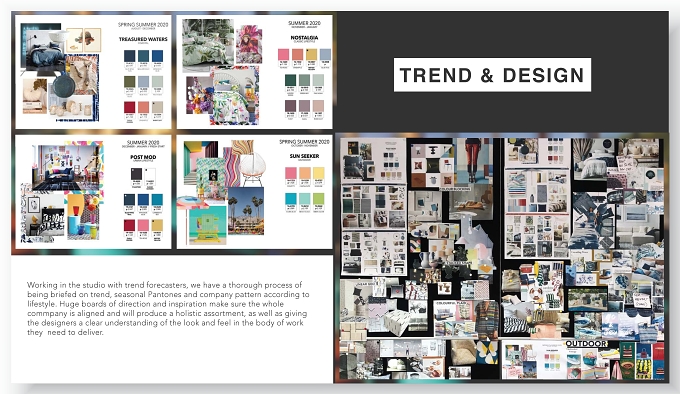Click the SUMMER 2020 label above Post Mod

pos(143,142)
